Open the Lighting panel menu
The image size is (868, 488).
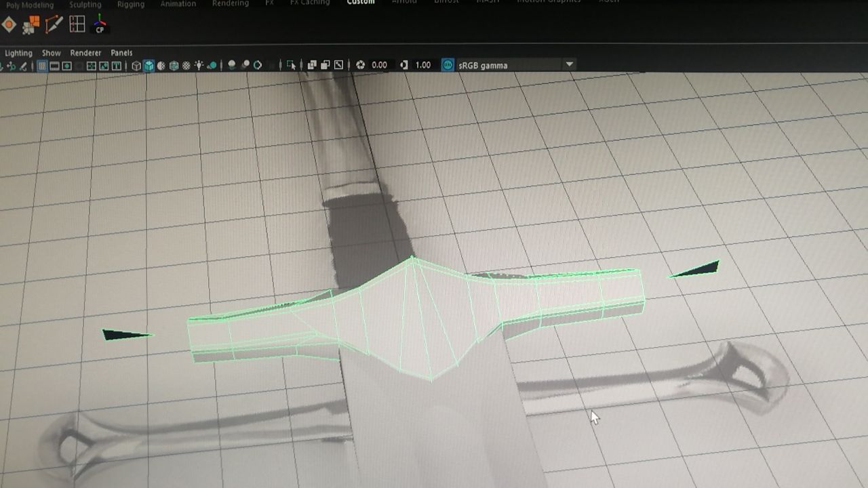click(18, 53)
